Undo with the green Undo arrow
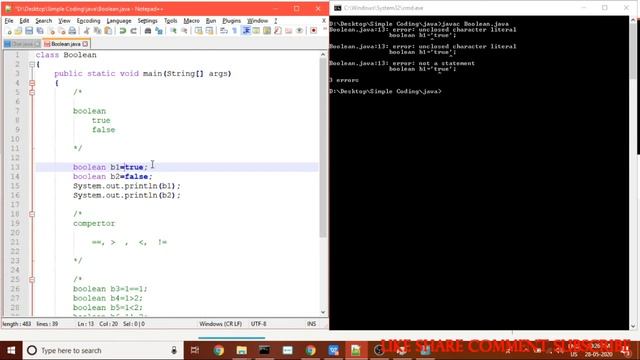 pyautogui.click(x=122, y=31)
